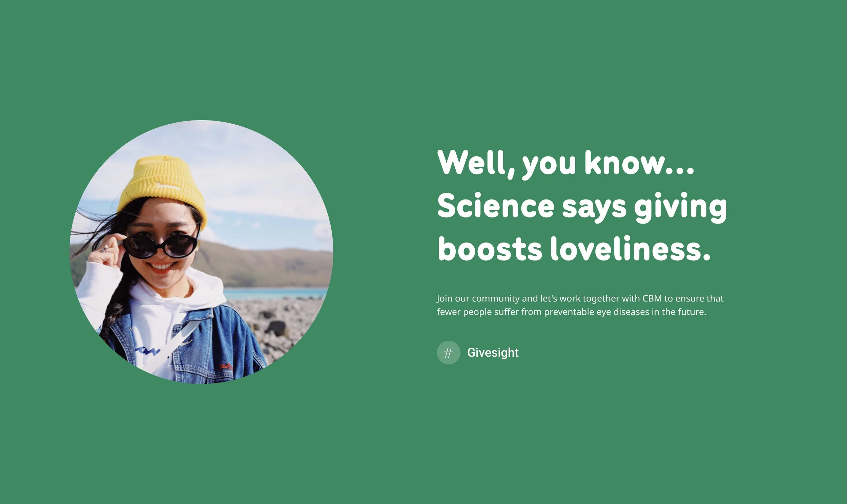Open the Givesight hashtag link
Screen dimensions: 847x504
coord(492,353)
